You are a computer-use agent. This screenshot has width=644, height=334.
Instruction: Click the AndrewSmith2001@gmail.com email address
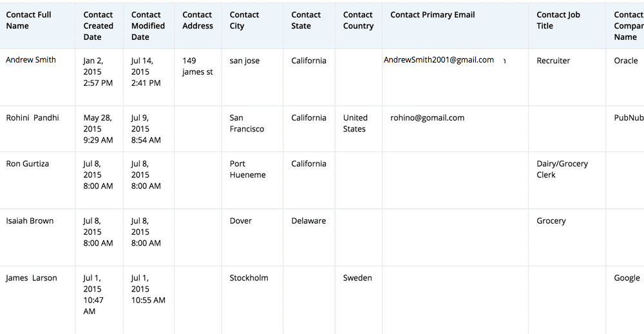click(439, 60)
